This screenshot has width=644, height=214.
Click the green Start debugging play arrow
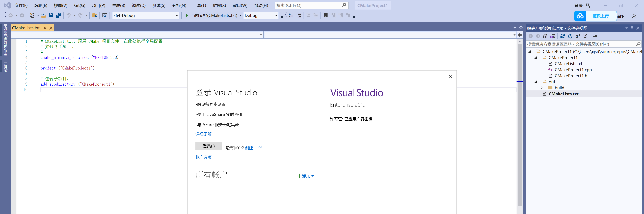[x=187, y=15]
